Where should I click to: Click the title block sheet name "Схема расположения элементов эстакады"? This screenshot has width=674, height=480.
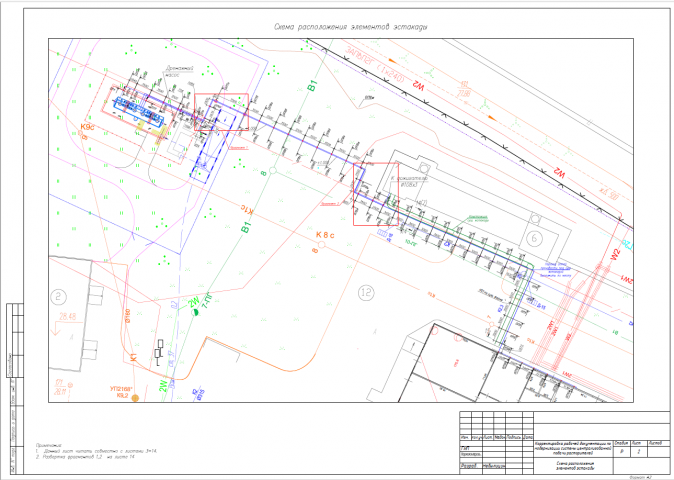coord(574,466)
